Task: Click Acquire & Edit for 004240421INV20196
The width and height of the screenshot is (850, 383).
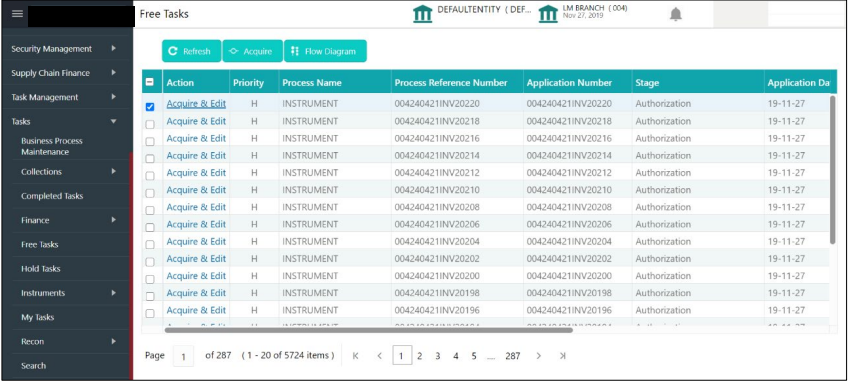Action: (196, 310)
